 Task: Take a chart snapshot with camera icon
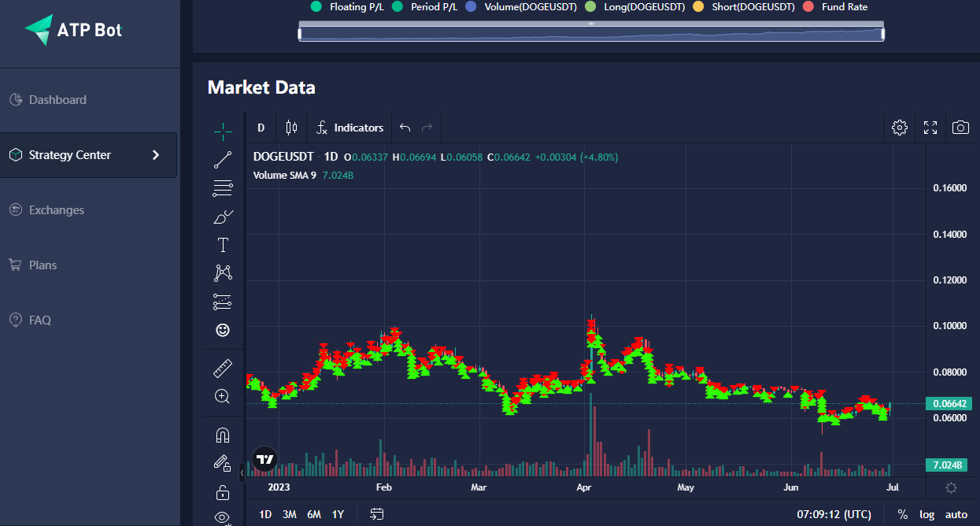point(960,128)
